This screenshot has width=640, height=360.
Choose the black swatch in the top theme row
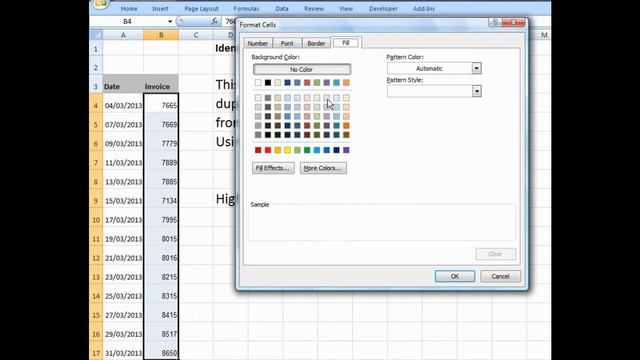[268, 83]
